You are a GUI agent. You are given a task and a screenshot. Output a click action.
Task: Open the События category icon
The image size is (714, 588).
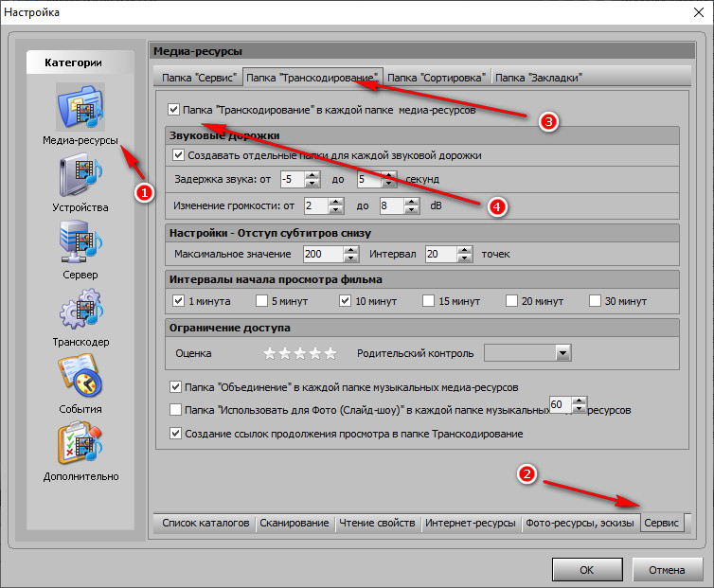tap(80, 378)
